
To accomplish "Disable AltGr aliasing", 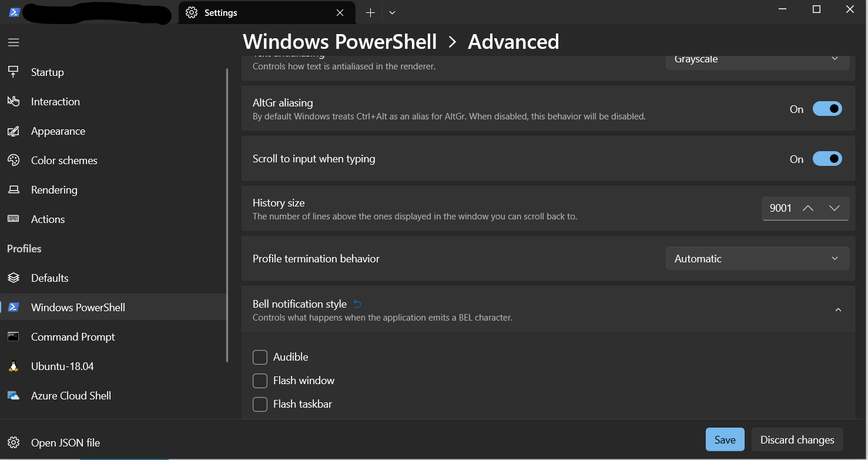I will click(x=827, y=109).
